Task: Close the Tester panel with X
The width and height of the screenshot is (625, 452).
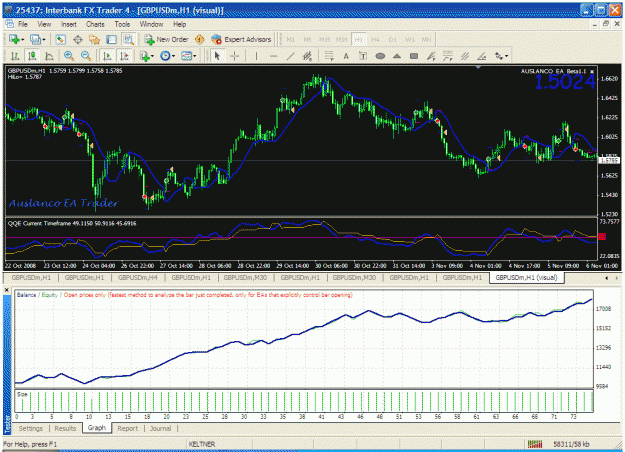Action: point(7,290)
